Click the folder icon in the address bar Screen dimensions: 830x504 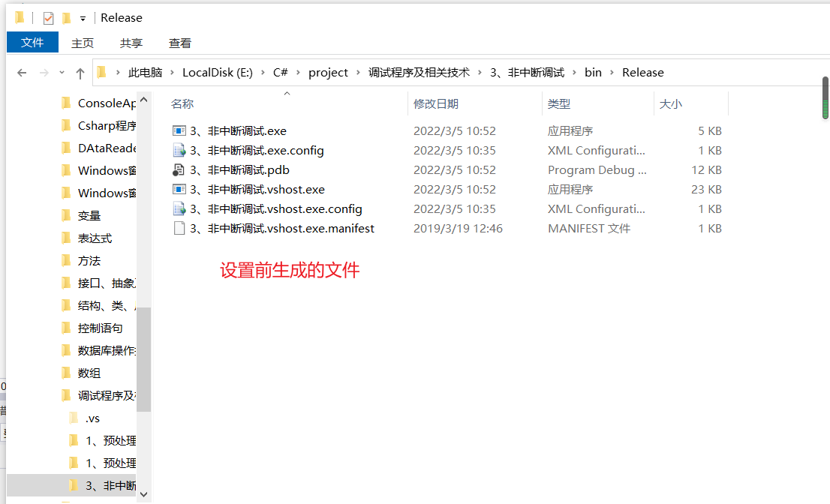click(101, 72)
